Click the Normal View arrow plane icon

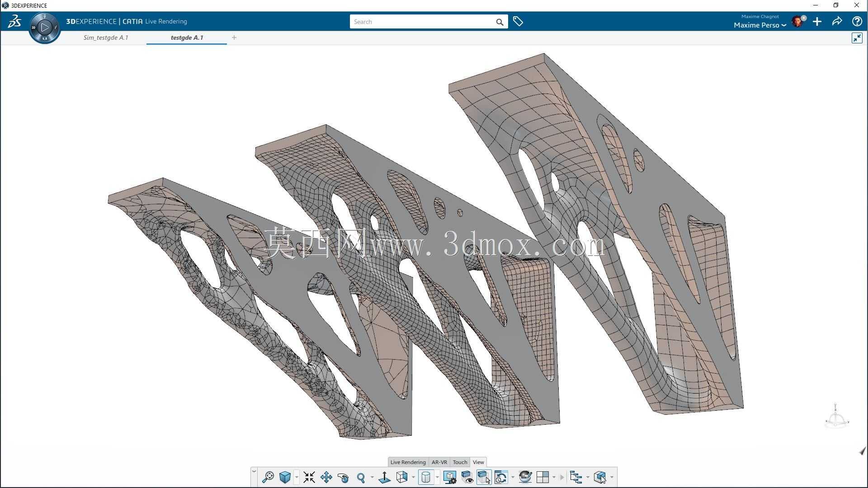[384, 477]
